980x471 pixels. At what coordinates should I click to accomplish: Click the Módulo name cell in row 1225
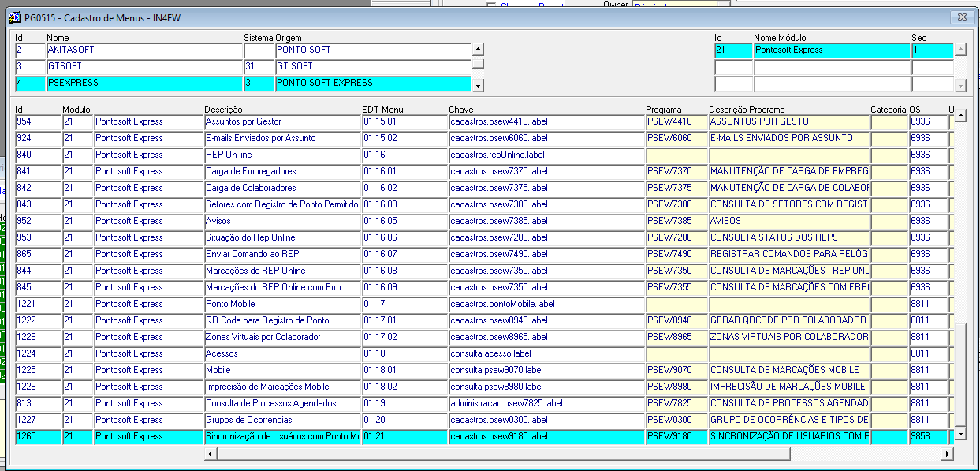148,370
